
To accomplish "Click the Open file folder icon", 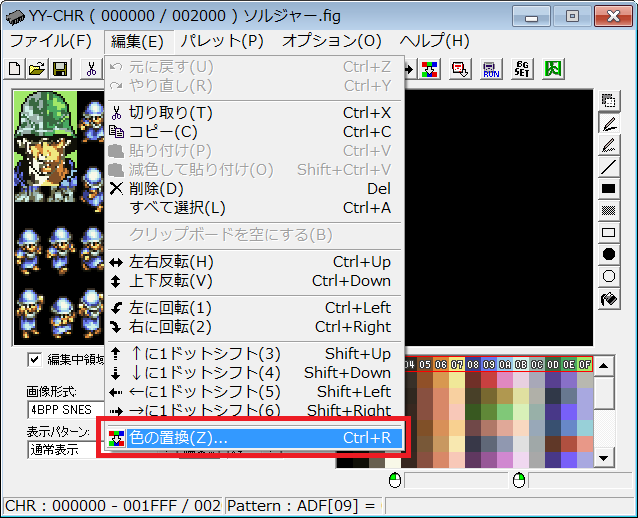I will pyautogui.click(x=37, y=69).
